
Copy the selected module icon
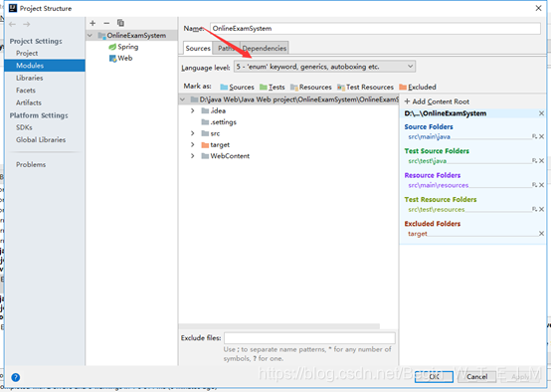pos(120,23)
